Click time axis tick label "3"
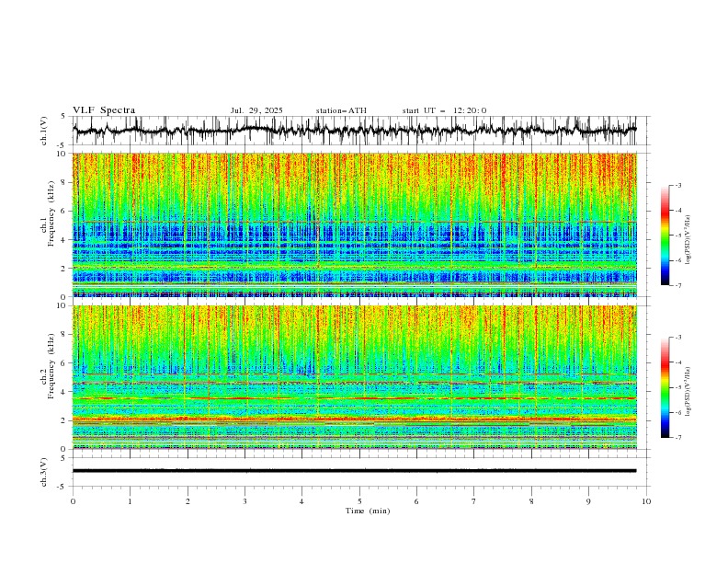The image size is (728, 563). pyautogui.click(x=245, y=501)
